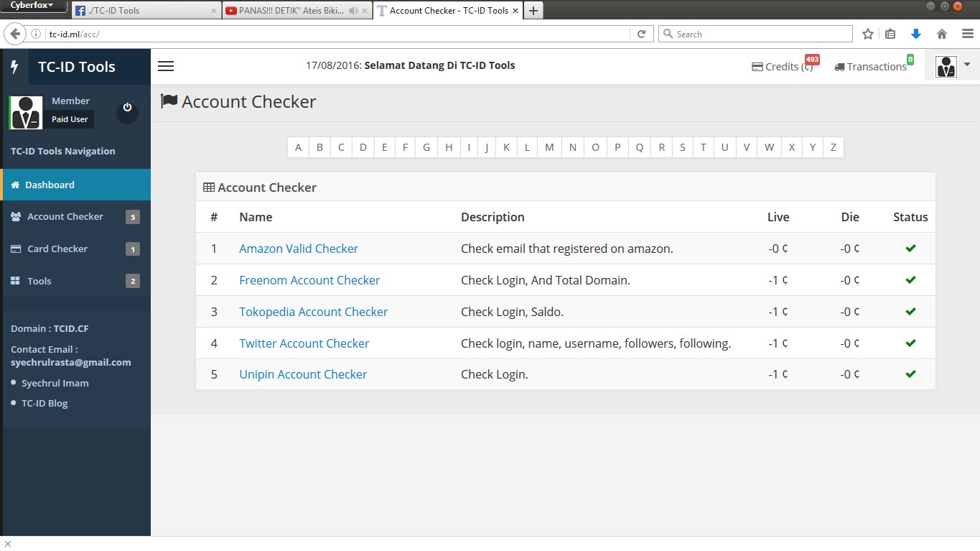Open the browser hamburger menu
This screenshot has height=551, width=980.
(x=967, y=34)
